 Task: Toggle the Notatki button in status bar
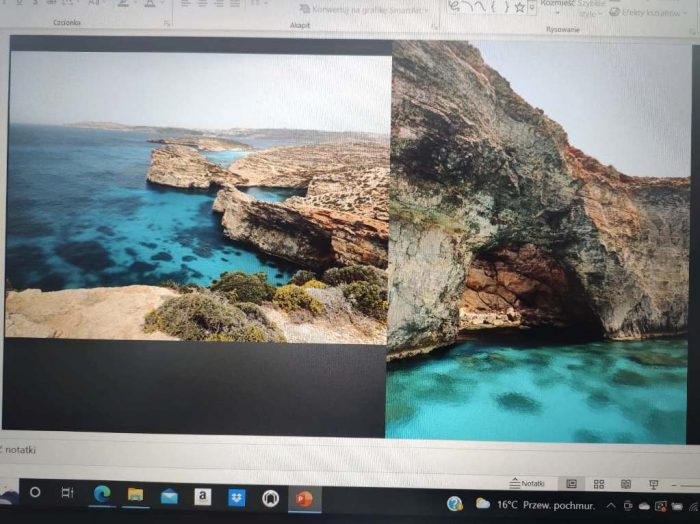(x=527, y=483)
